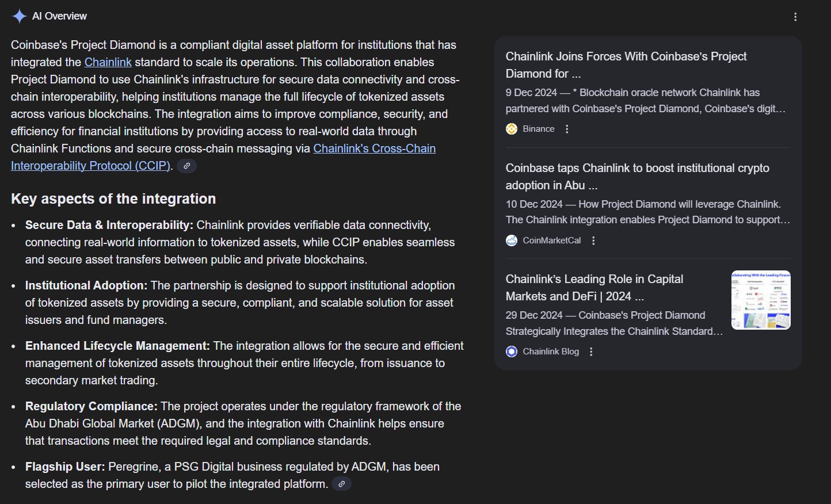Click source link chip after Flagship User bullet
Viewport: 831px width, 504px height.
(x=341, y=484)
